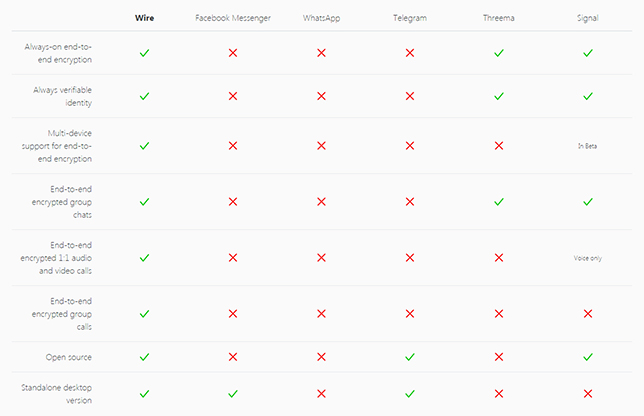Viewport: 644px width, 416px height.
Task: Click Telegram's green check for Open source
Action: click(410, 357)
